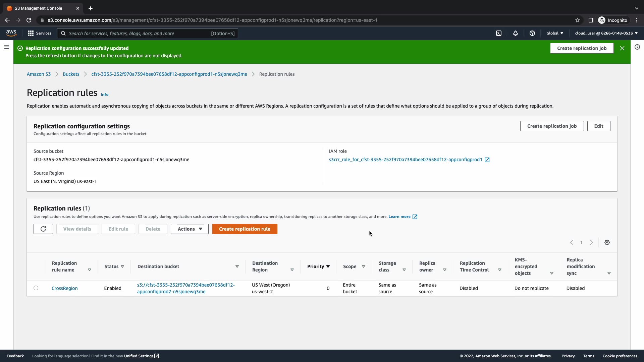Open table preferences gear icon
The image size is (644, 362).
pyautogui.click(x=607, y=242)
